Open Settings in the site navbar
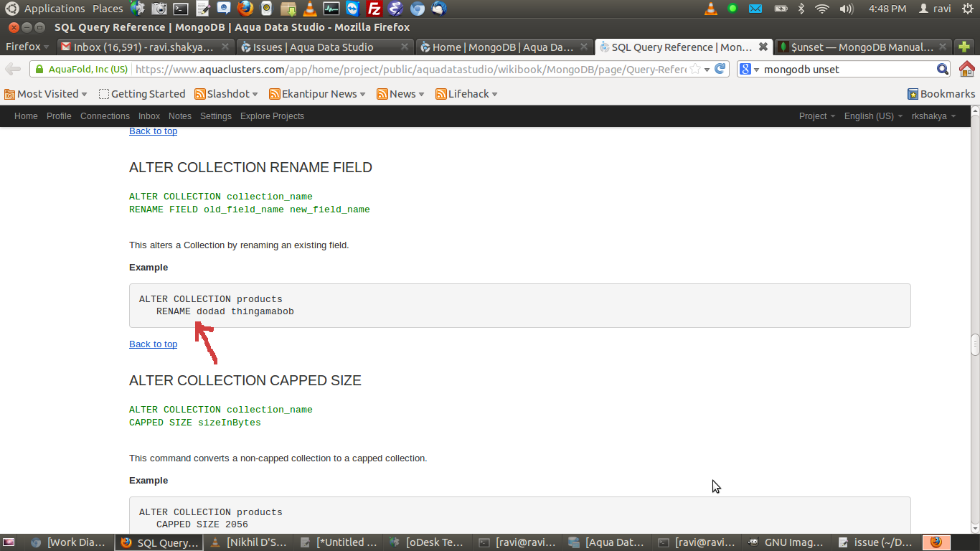The image size is (980, 551). point(216,116)
